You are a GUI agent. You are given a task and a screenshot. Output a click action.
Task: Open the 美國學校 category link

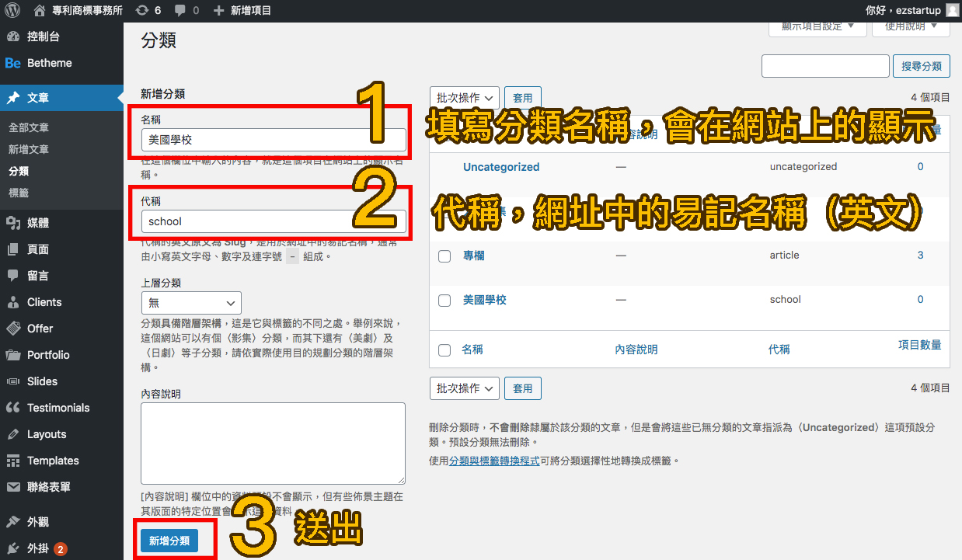pyautogui.click(x=485, y=299)
